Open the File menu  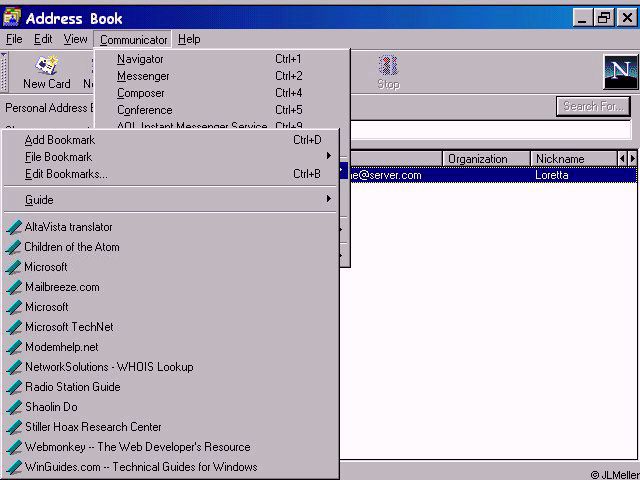click(14, 39)
